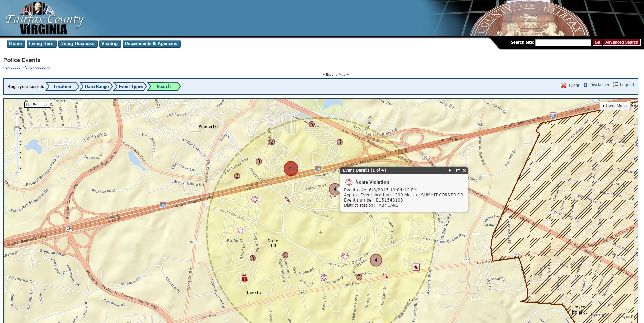The width and height of the screenshot is (644, 323).
Task: Advance to next event with the arrow icon
Action: [x=450, y=170]
